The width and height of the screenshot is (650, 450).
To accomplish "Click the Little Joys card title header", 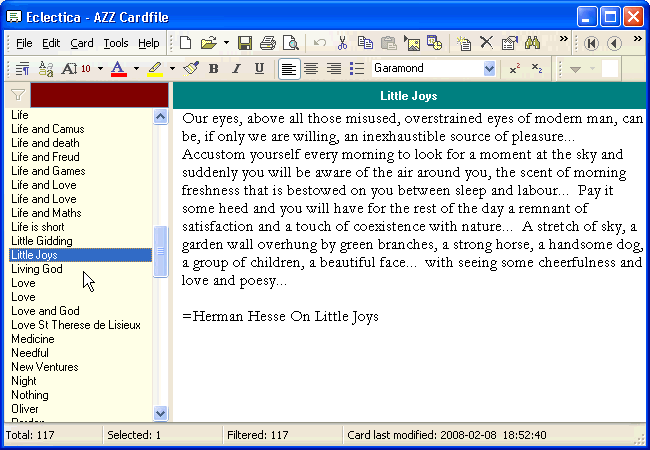I will pos(409,96).
